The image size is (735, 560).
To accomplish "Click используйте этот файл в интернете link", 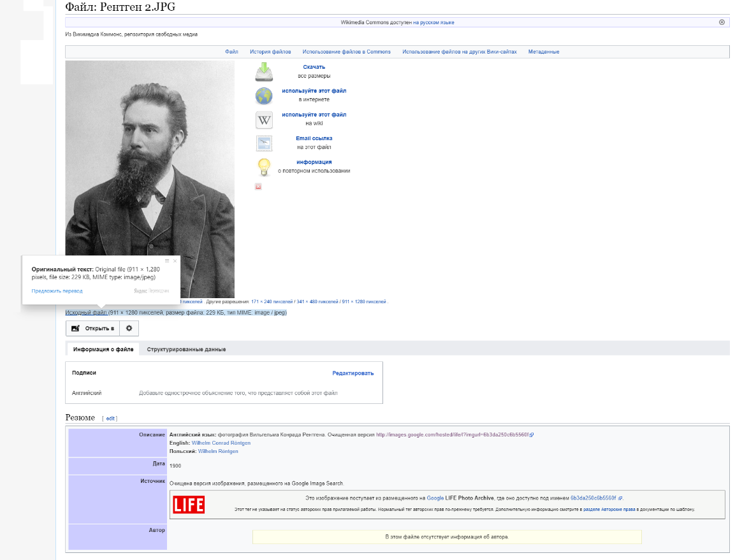I will click(314, 91).
